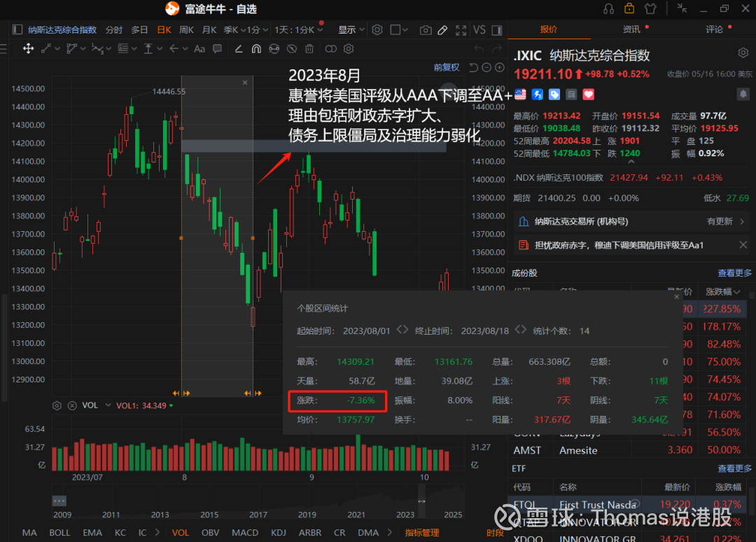Select the crosshair move cursor tool
Viewport: 756px width, 542px height.
click(29, 49)
